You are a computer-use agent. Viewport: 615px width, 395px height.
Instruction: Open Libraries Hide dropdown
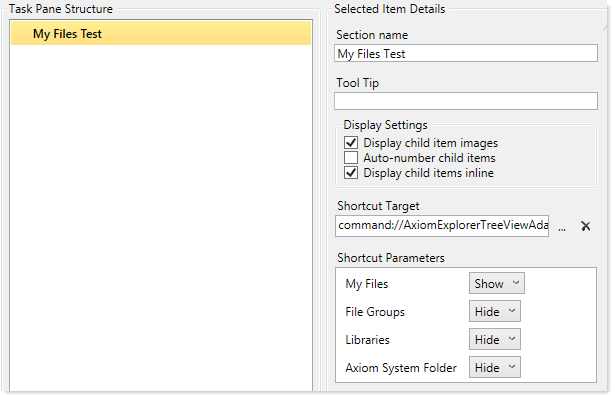[495, 339]
